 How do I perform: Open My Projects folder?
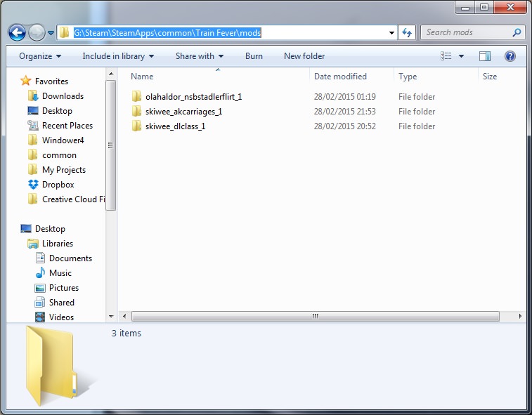point(64,170)
